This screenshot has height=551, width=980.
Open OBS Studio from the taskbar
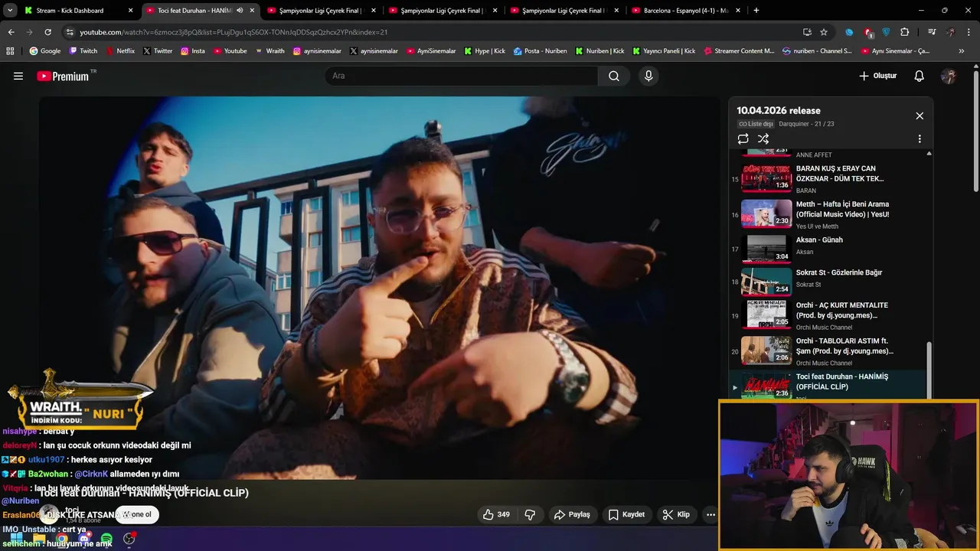point(129,539)
